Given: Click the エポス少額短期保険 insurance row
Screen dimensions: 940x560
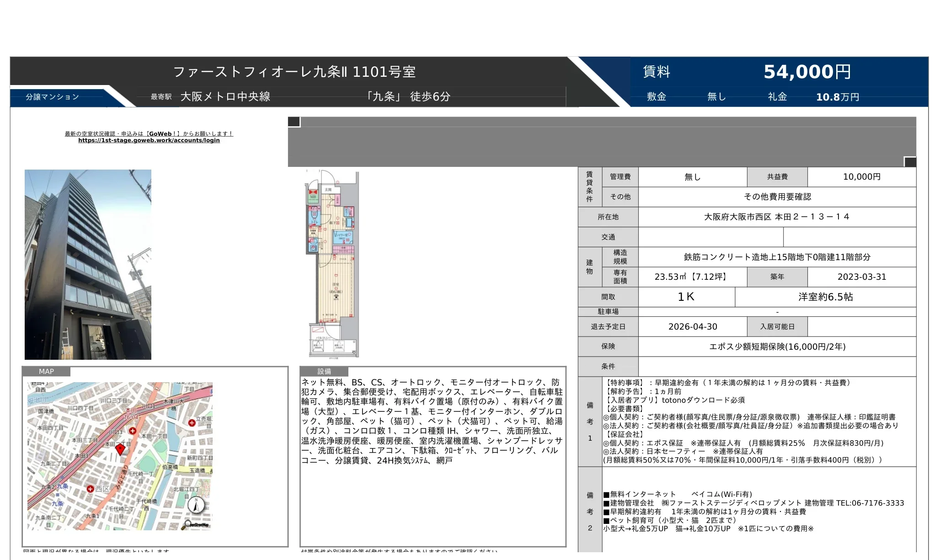Looking at the screenshot, I should [777, 347].
